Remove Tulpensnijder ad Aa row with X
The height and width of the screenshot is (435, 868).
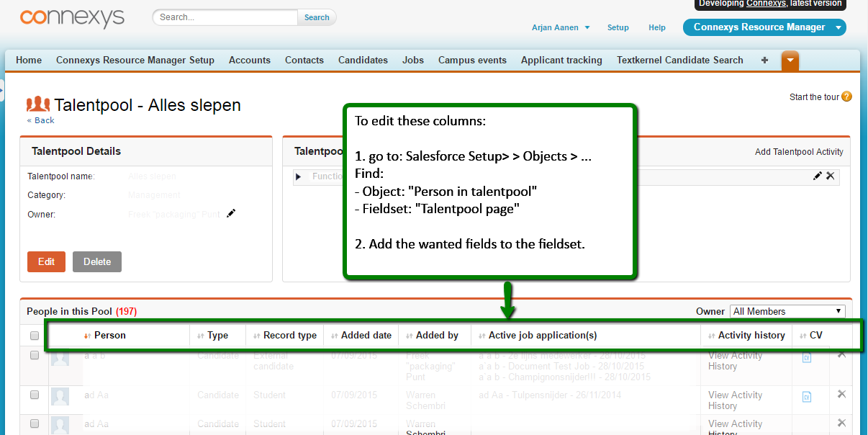841,394
